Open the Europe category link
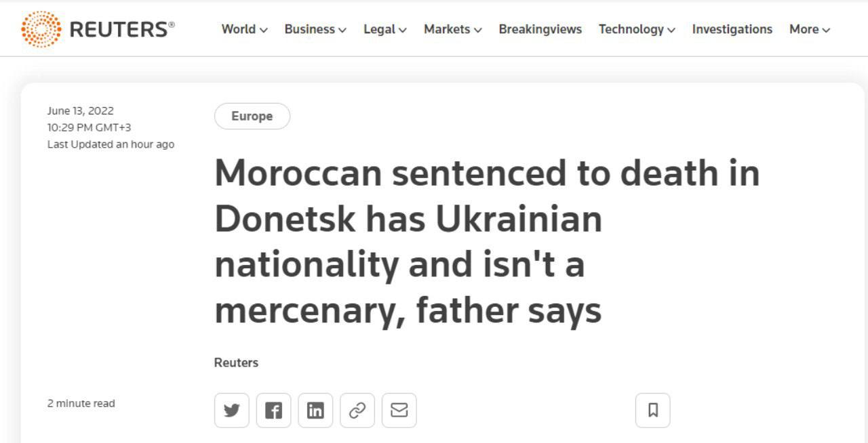Image resolution: width=868 pixels, height=443 pixels. click(252, 116)
